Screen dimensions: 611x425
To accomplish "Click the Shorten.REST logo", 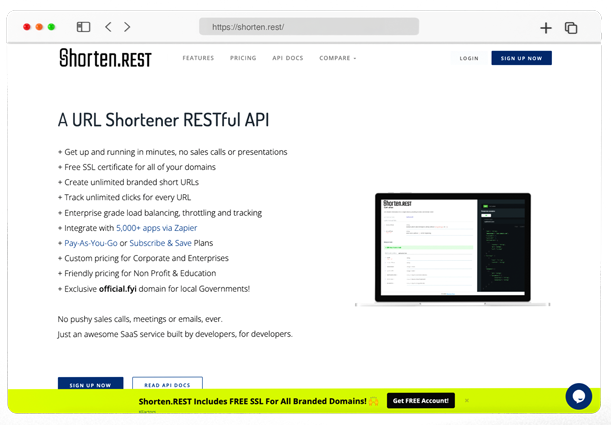I will click(105, 58).
